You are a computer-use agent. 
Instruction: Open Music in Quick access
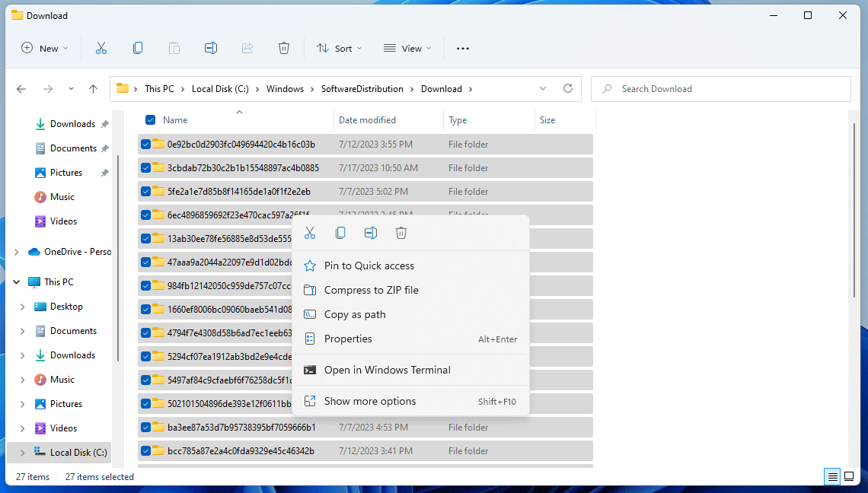click(62, 197)
